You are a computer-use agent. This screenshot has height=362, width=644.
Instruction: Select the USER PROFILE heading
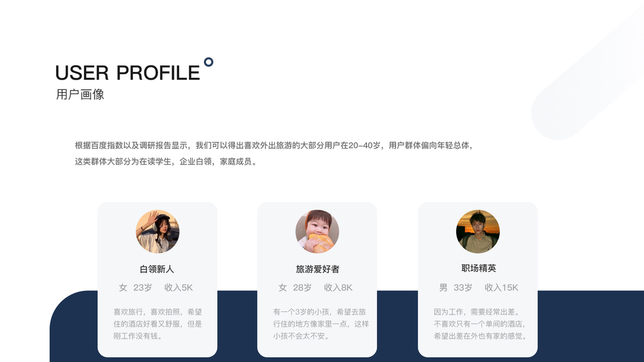127,73
